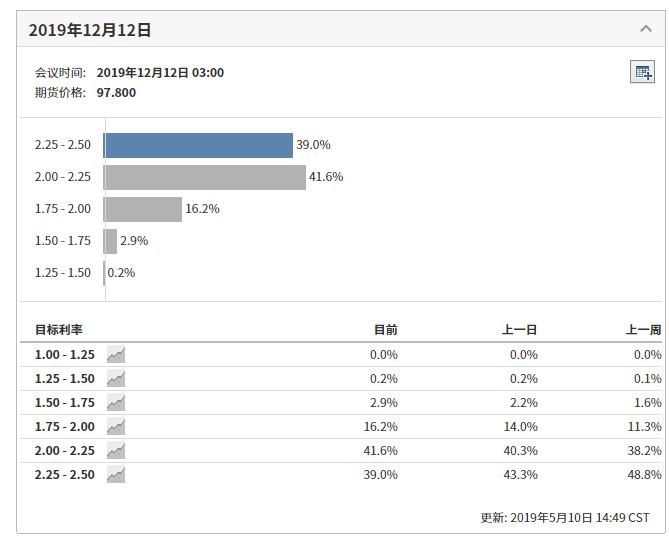Screen dimensions: 669x539
Task: Click the add-to-calendar icon
Action: [643, 72]
